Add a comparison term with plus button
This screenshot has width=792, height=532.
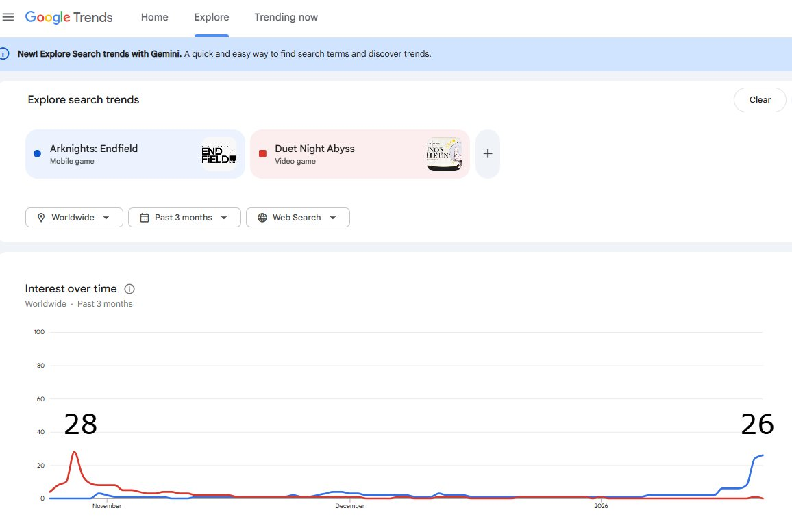487,154
